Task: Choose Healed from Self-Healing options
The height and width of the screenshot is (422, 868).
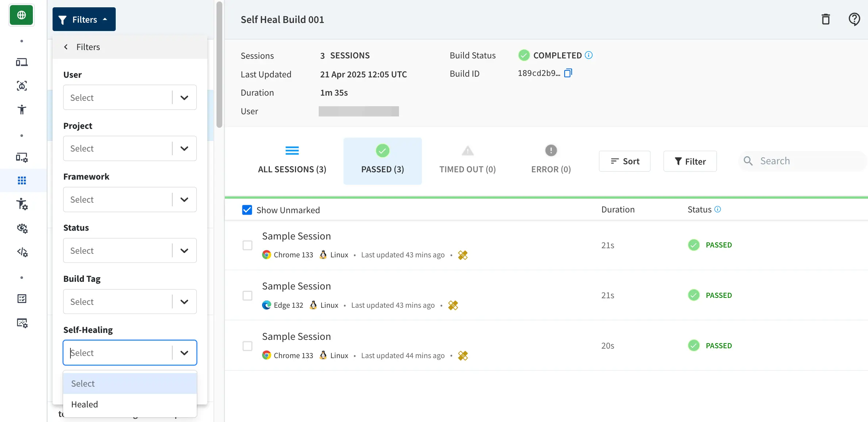Action: coord(85,404)
